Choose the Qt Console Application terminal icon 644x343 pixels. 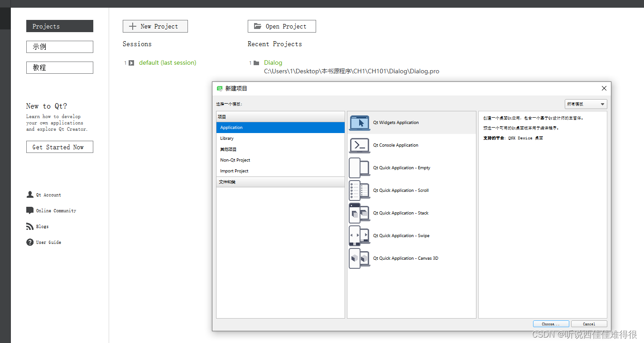[360, 145]
